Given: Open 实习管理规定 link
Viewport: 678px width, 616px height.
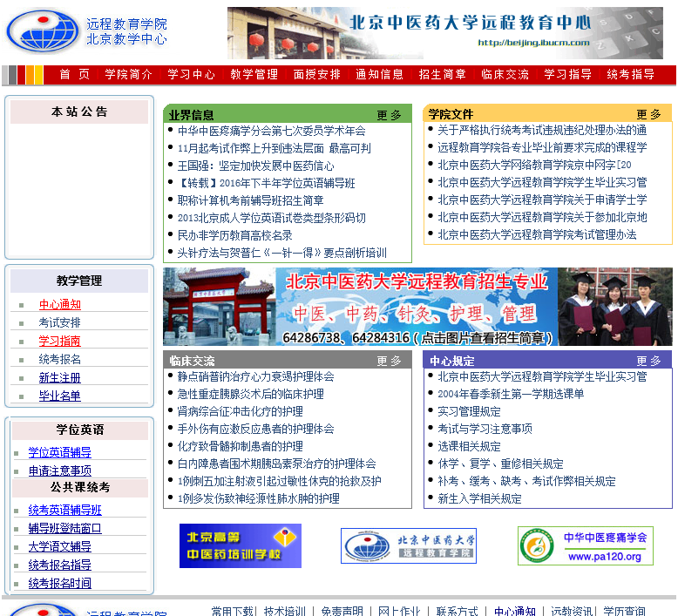Looking at the screenshot, I should 469,411.
